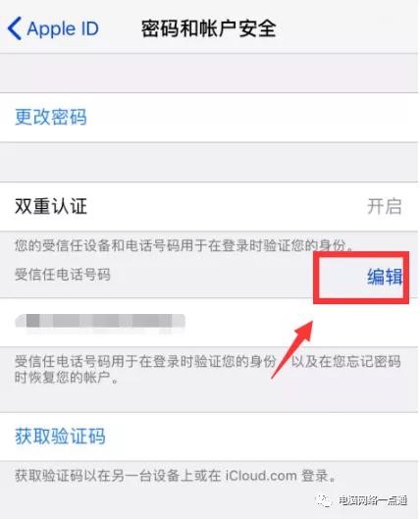Click the 电脑网络一点通 watermark text

372,500
